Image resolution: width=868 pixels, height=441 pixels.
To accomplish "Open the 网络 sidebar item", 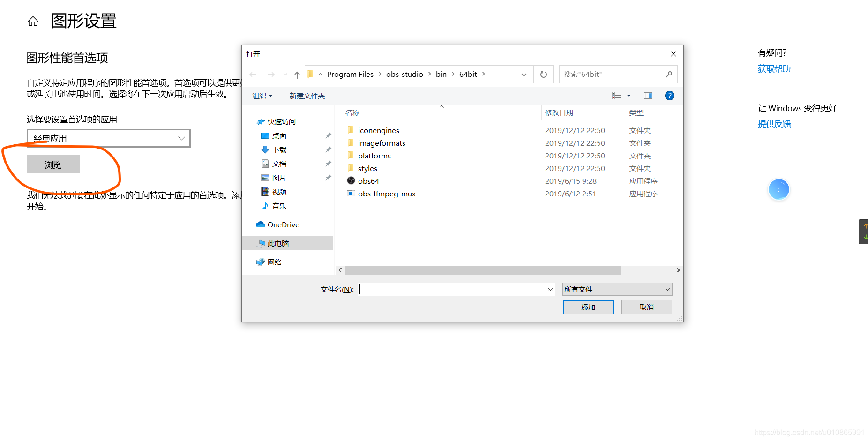I will coord(275,262).
